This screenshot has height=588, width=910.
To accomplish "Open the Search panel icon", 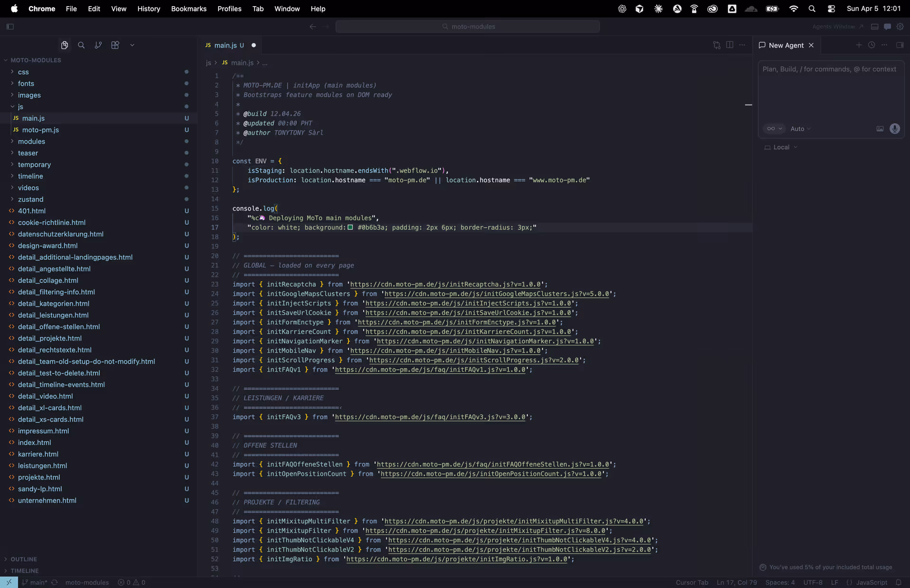I will pos(81,45).
